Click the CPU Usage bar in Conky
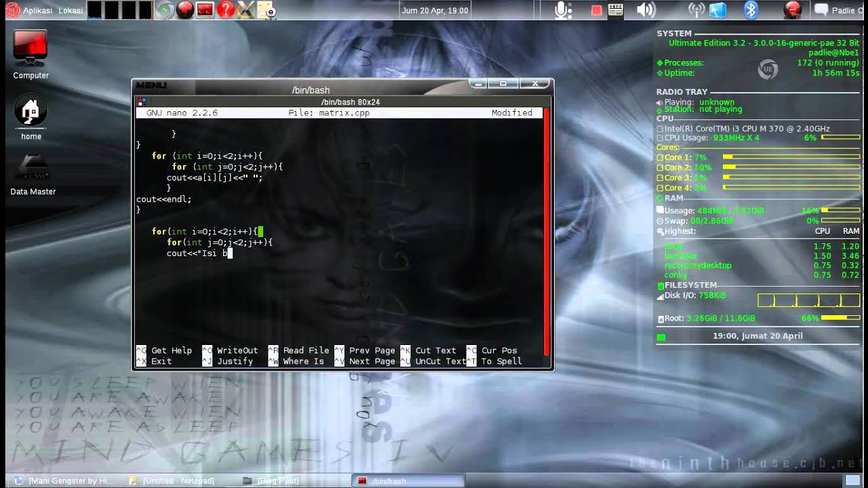This screenshot has width=868, height=488. coord(840,138)
